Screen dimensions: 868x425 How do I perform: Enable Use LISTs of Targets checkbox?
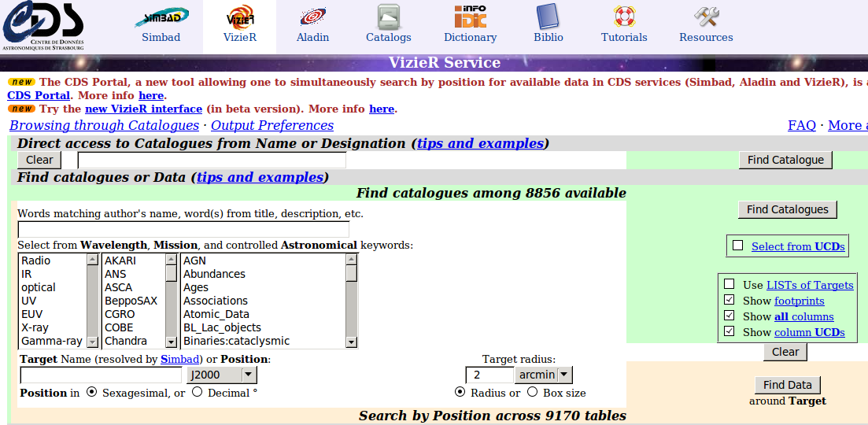point(729,284)
